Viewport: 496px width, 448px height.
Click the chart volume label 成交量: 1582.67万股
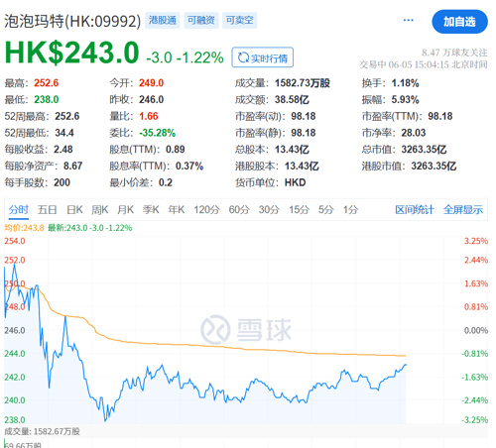[42, 431]
